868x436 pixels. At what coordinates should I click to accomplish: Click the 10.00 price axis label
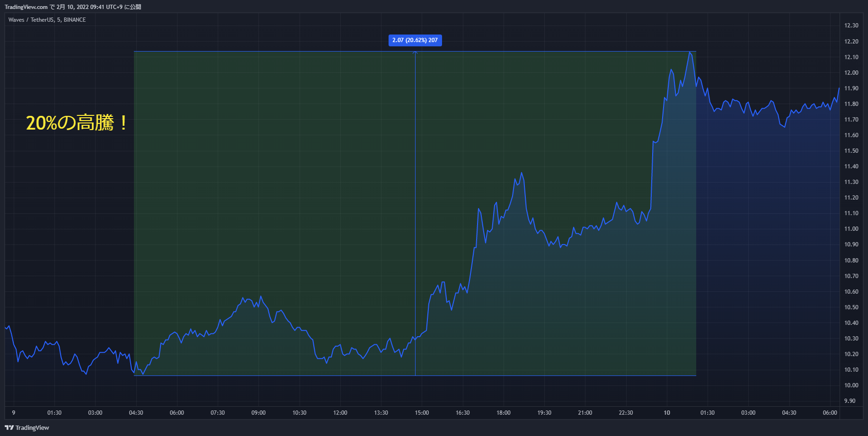coord(851,385)
